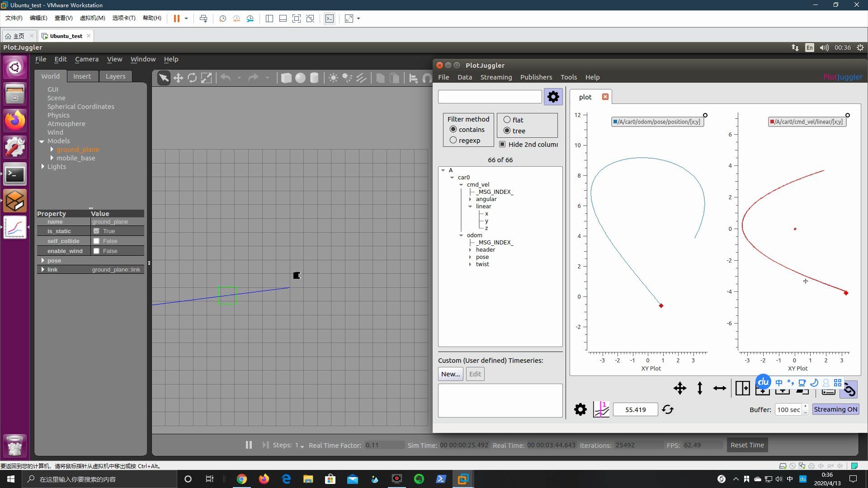Add a point light
The width and height of the screenshot is (868, 488).
click(333, 78)
